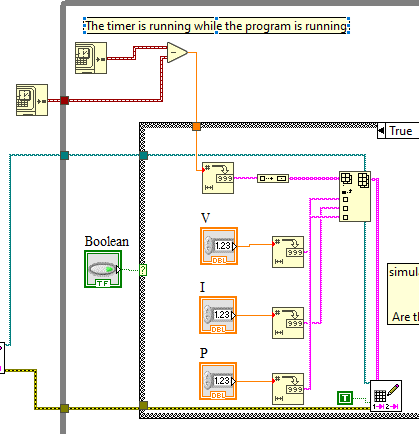Select the Get Date/Time node outside the loop

click(x=32, y=100)
